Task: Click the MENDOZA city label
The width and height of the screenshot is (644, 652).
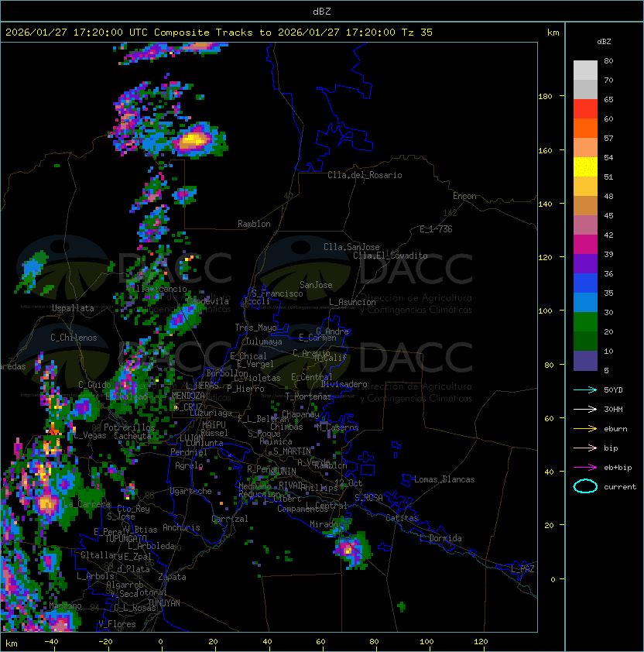Action: (x=188, y=396)
